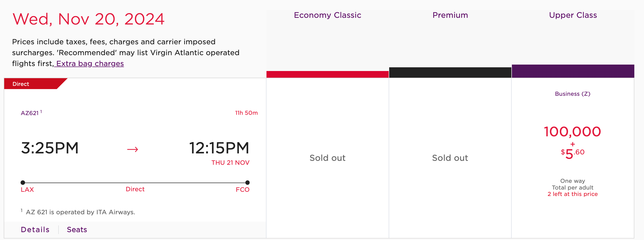Click the purple Upper Class color bar
Image resolution: width=644 pixels, height=240 pixels.
[x=573, y=71]
